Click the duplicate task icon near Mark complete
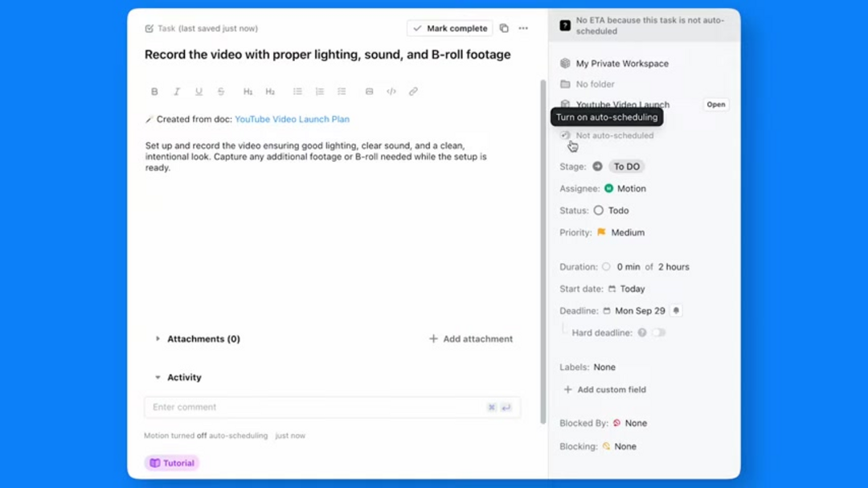This screenshot has width=868, height=488. pos(504,27)
